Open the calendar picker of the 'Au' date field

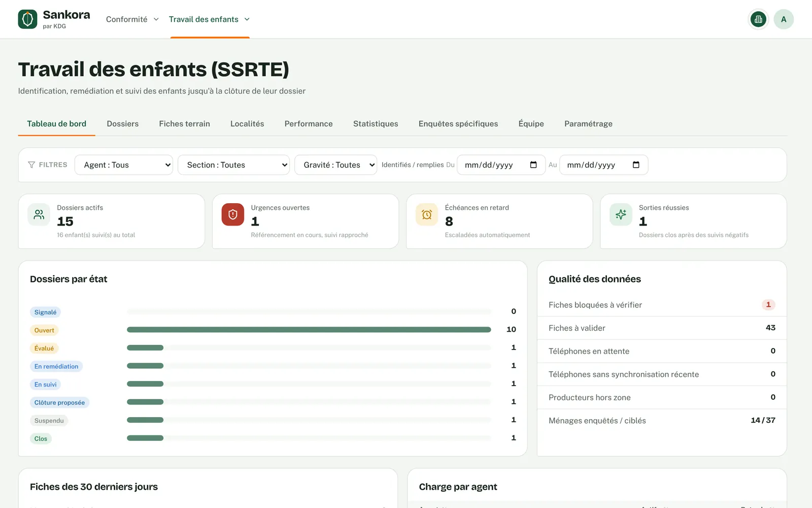636,165
